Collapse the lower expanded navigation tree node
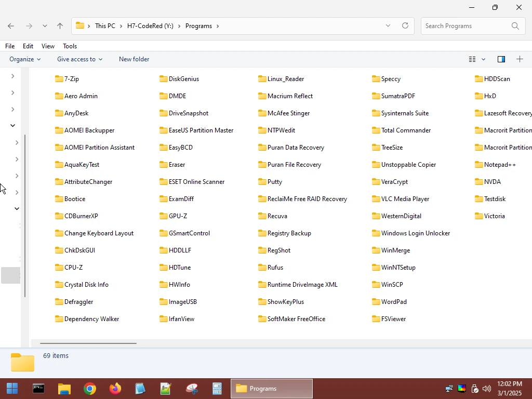Viewport: 532px width, 399px height. (17, 209)
